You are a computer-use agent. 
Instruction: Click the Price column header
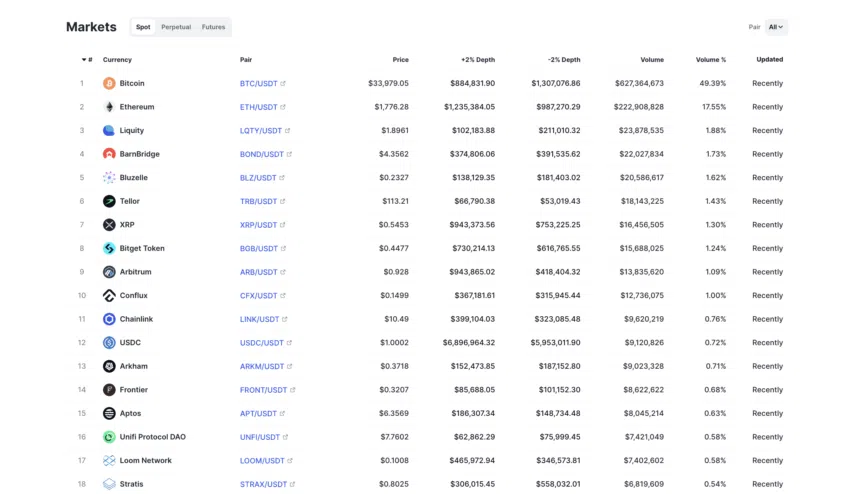[x=400, y=60]
